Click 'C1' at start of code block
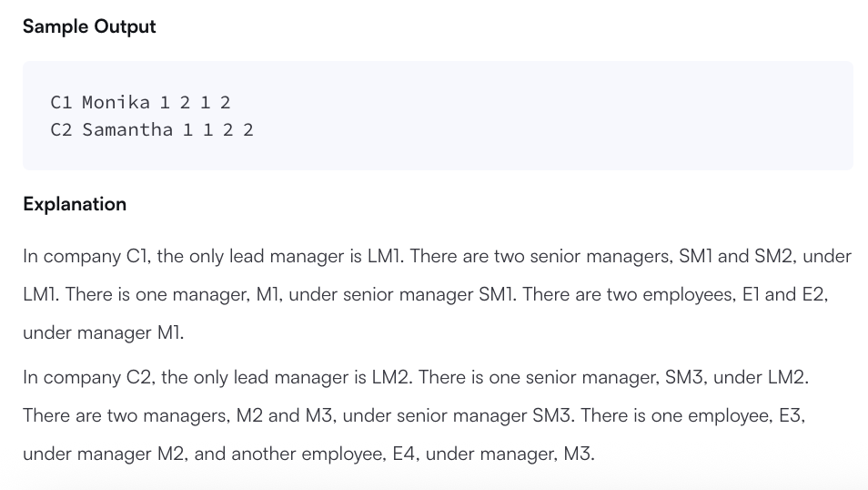Screen dimensions: 868x490 click(61, 102)
